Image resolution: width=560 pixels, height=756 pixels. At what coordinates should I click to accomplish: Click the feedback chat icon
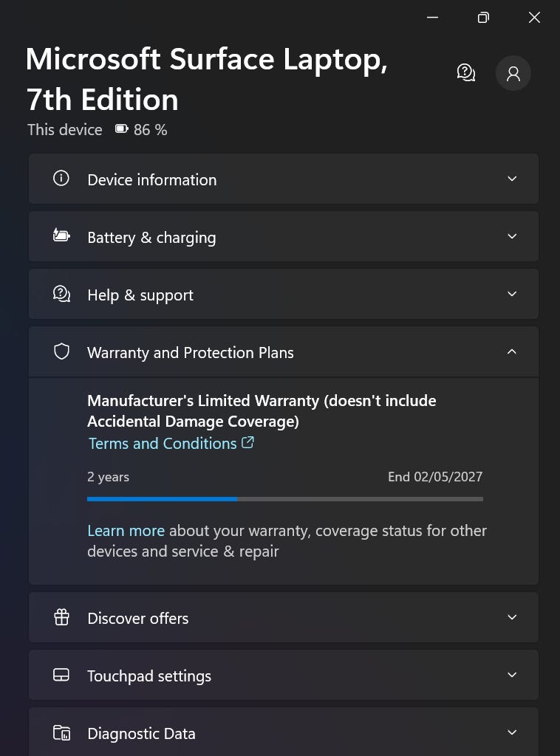click(x=466, y=72)
